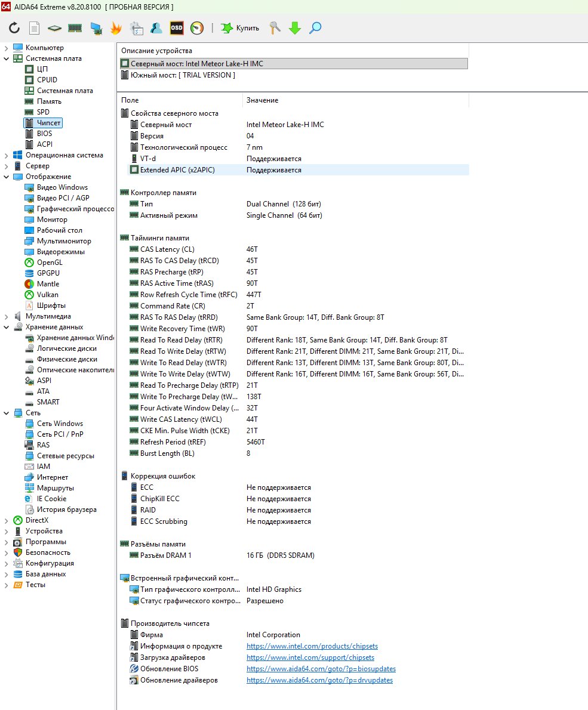The width and height of the screenshot is (588, 710).
Task: Open the SPD tree item
Action: pyautogui.click(x=43, y=112)
